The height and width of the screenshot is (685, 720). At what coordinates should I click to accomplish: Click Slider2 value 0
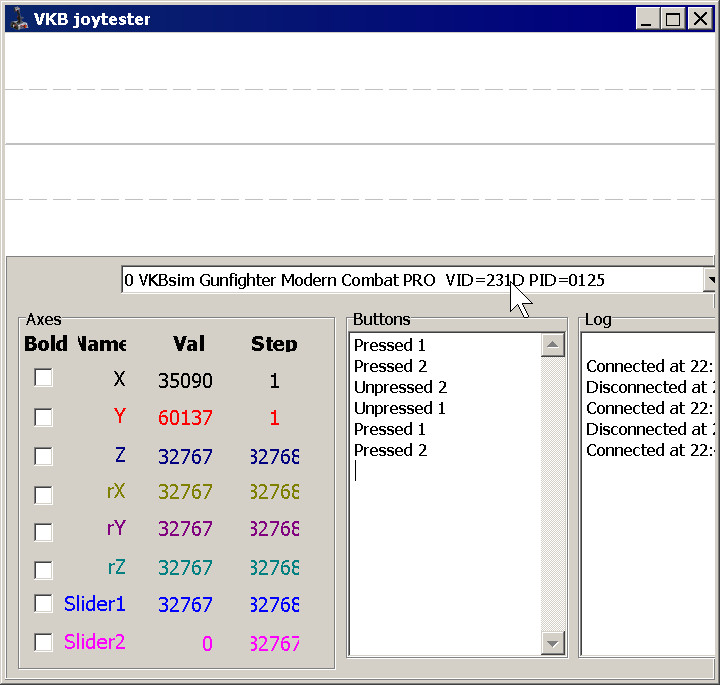pyautogui.click(x=207, y=643)
